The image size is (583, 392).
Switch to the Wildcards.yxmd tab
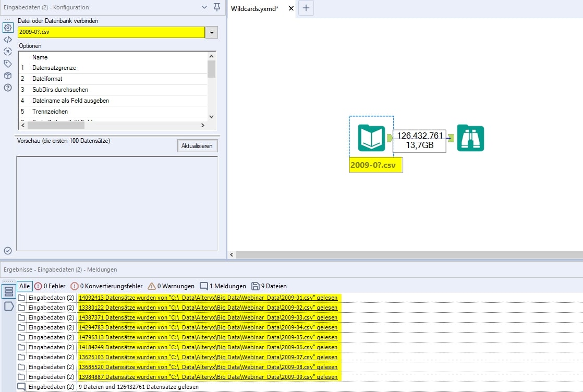coord(254,8)
